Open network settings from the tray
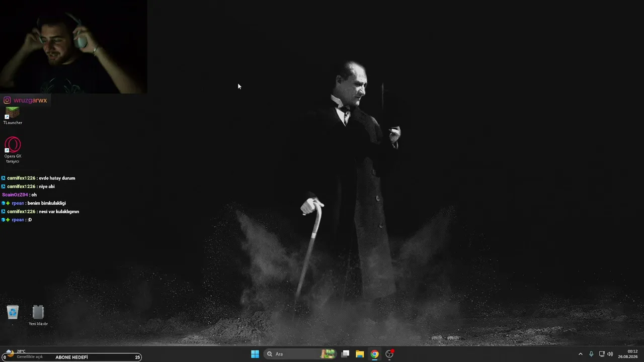This screenshot has width=644, height=362. pyautogui.click(x=602, y=354)
